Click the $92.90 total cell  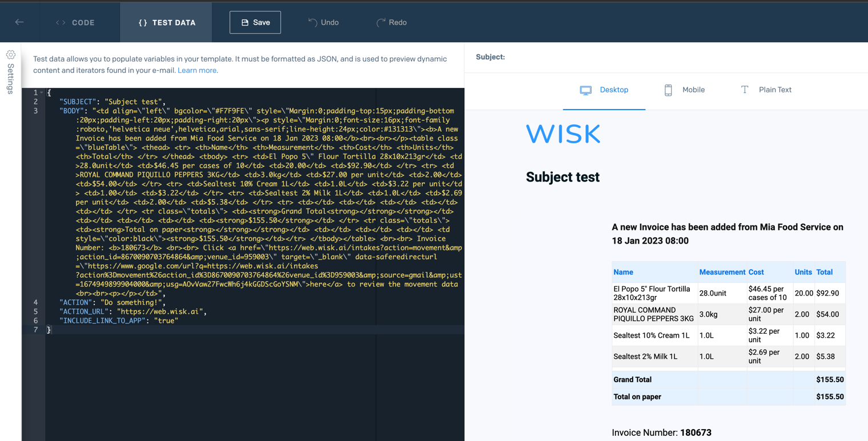coord(830,293)
